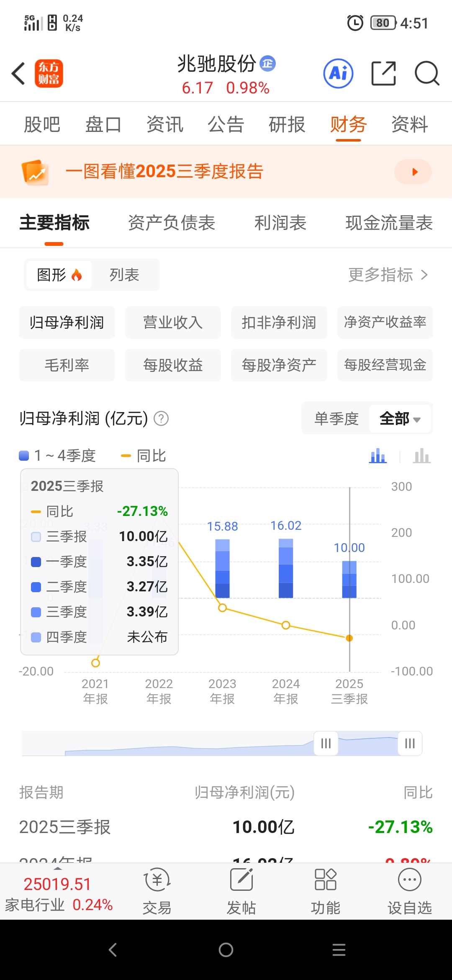Switch to 单季度 mode
The image size is (452, 980).
pos(336,418)
